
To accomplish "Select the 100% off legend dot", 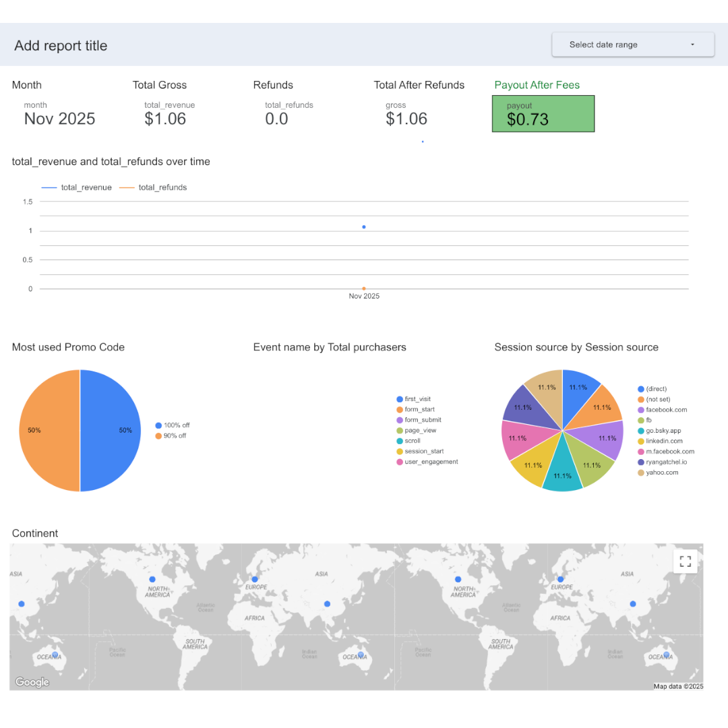I will [x=158, y=425].
